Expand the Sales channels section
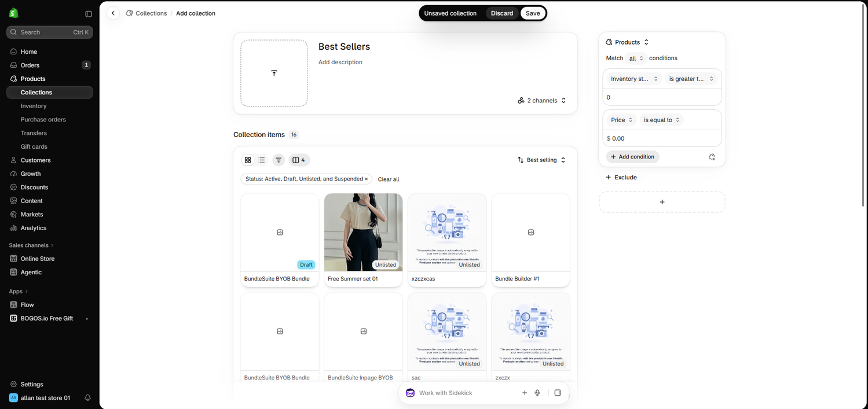This screenshot has height=409, width=868. [31, 245]
